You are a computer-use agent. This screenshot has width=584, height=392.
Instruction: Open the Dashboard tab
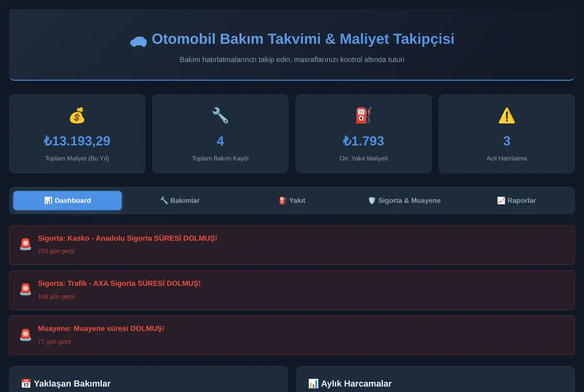68,200
